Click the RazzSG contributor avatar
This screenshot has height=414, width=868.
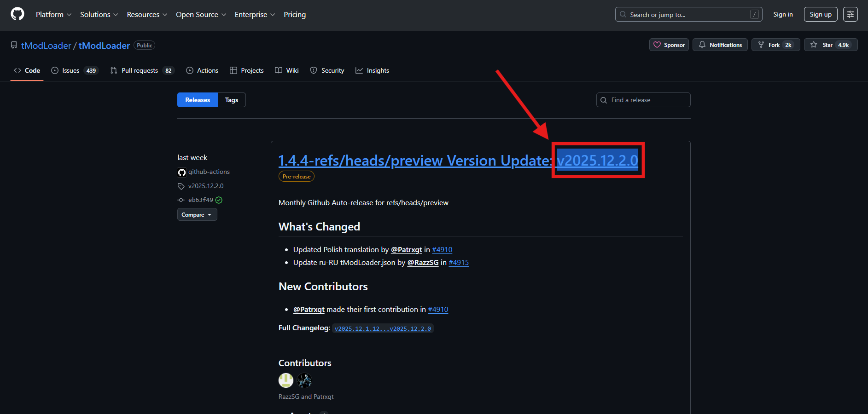[x=286, y=380]
